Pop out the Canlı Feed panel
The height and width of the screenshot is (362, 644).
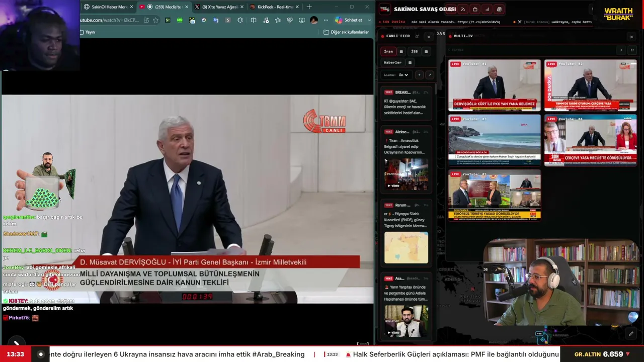click(x=417, y=36)
